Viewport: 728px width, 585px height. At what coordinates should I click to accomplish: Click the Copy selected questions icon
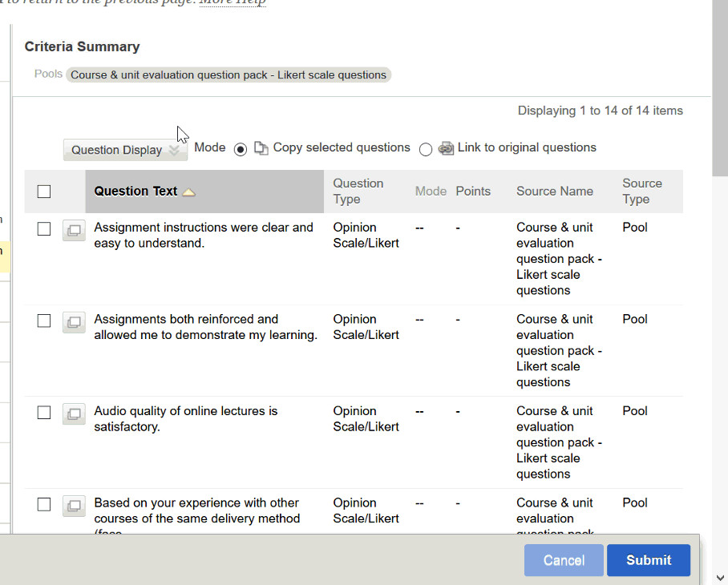(x=261, y=148)
